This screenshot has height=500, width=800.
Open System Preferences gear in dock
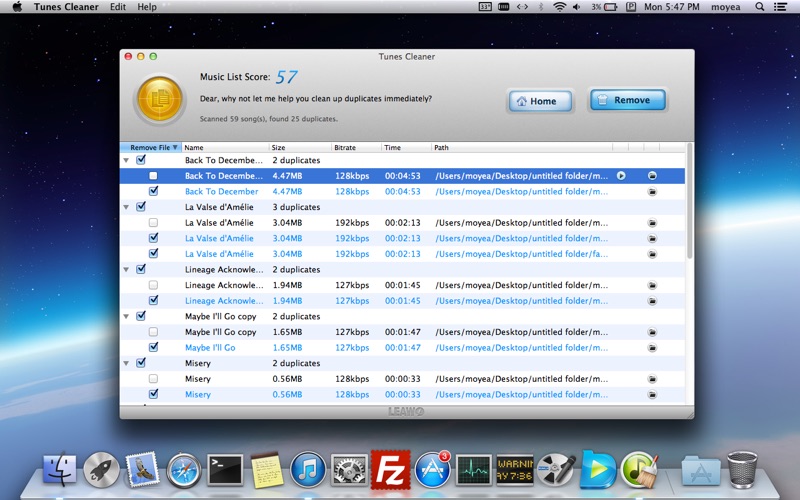(349, 470)
